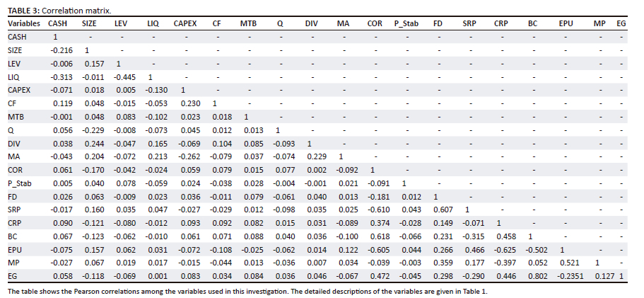The height and width of the screenshot is (298, 644).
Task: Select the 'Variables' header cell
Action: pos(24,24)
